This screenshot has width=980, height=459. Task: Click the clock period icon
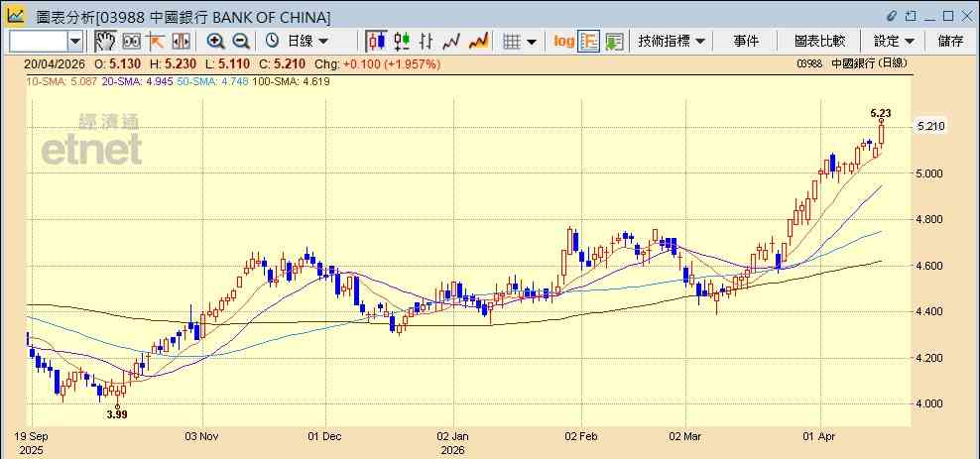point(272,42)
